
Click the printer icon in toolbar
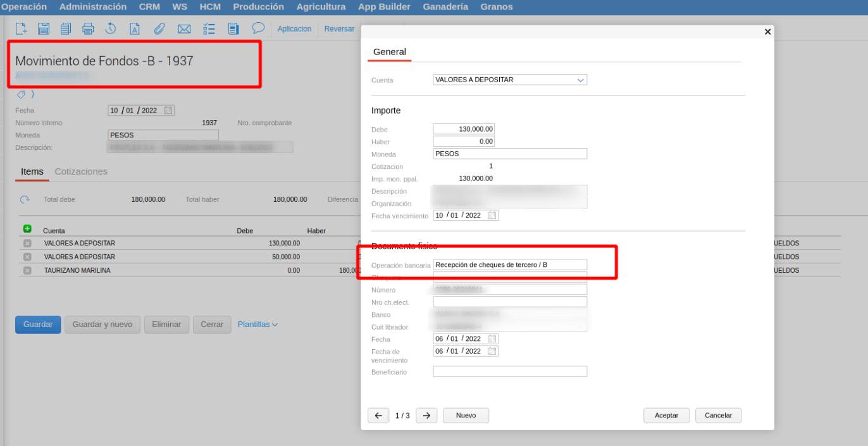pos(88,28)
